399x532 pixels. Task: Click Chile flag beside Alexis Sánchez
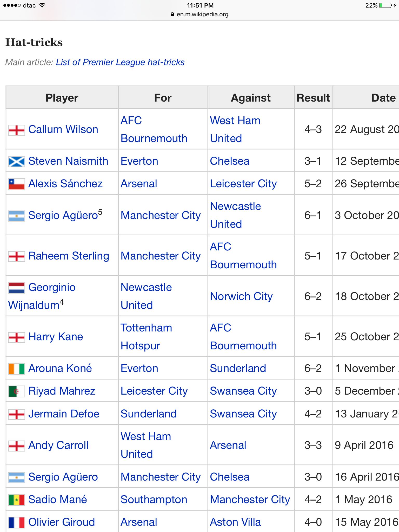pos(17,184)
